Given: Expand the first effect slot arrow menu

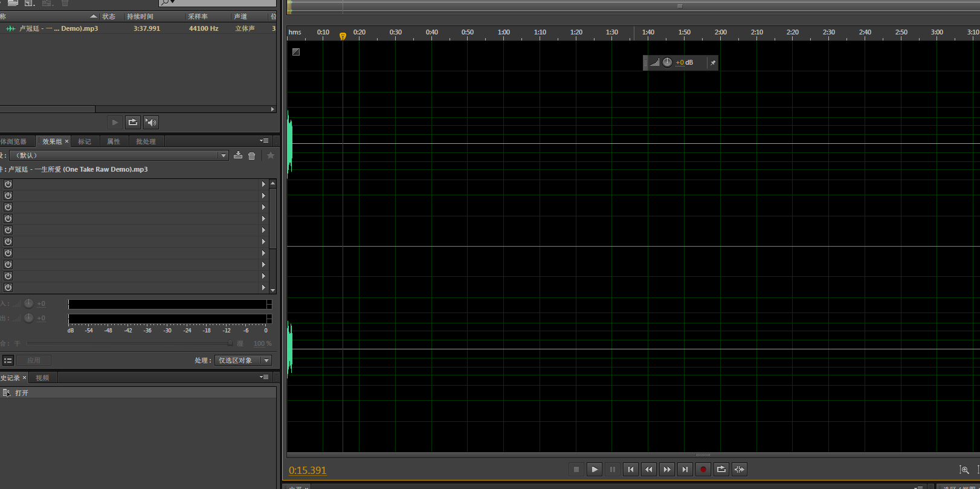Looking at the screenshot, I should [263, 184].
